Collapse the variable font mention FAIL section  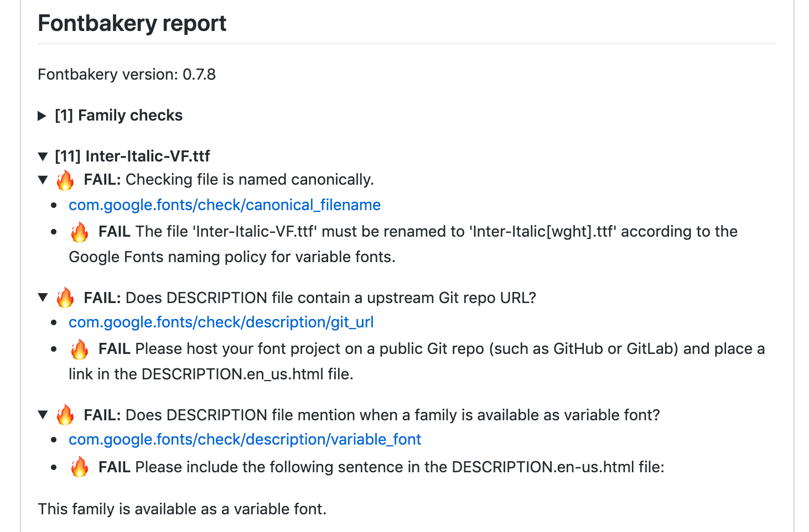tap(43, 414)
